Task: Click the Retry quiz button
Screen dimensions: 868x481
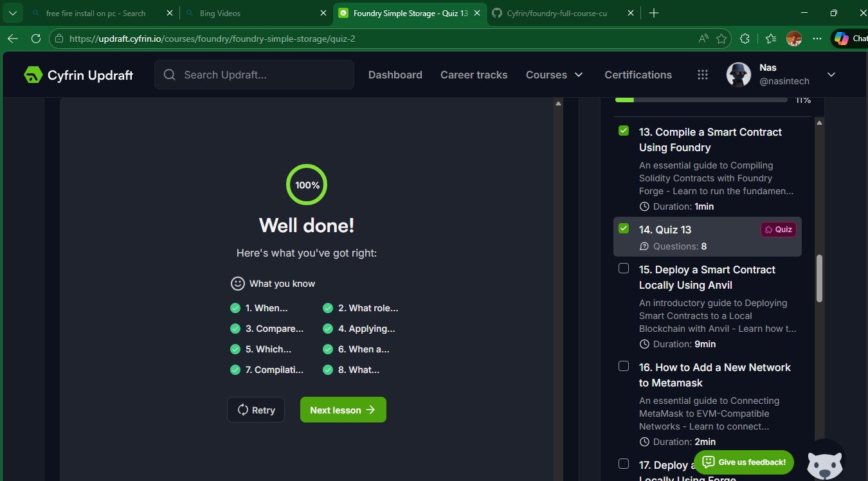Action: (x=256, y=410)
